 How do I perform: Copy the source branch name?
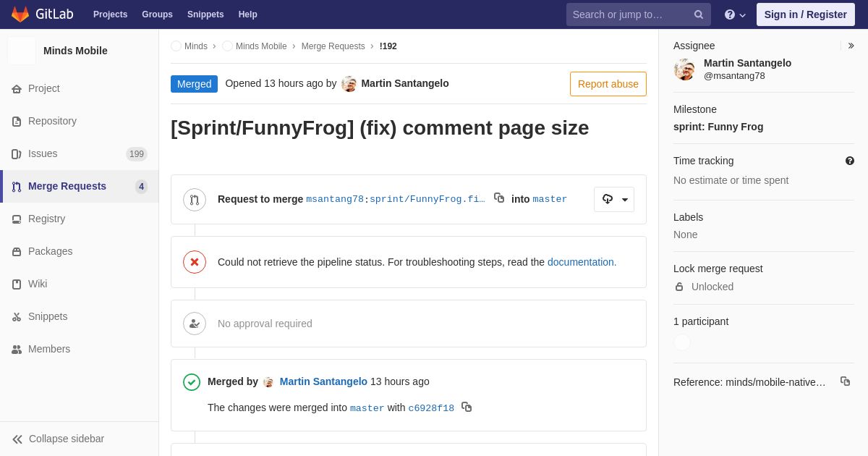[499, 198]
